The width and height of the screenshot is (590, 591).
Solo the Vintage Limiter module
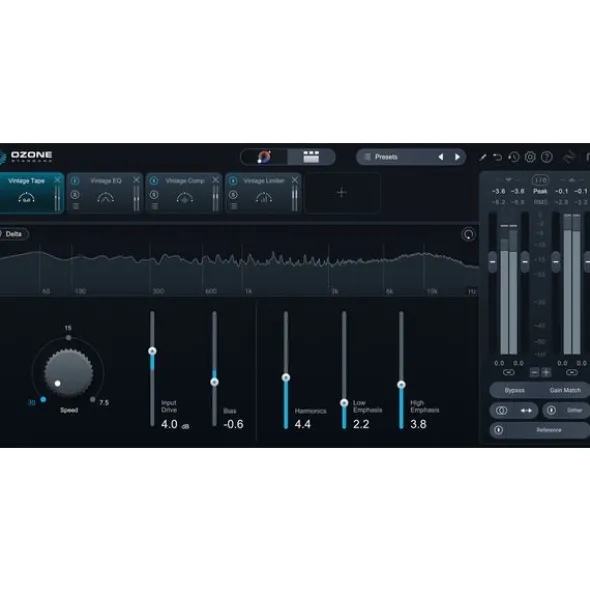[233, 195]
